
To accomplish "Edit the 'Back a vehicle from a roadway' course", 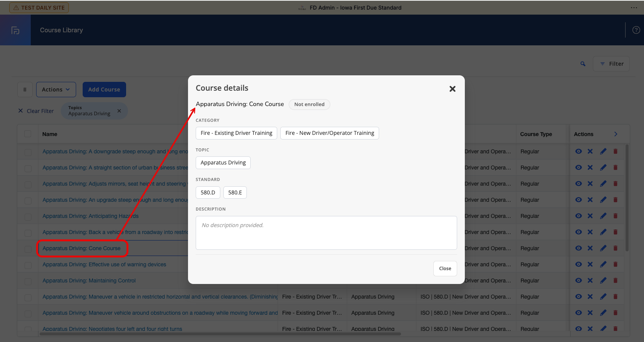I will (x=603, y=232).
